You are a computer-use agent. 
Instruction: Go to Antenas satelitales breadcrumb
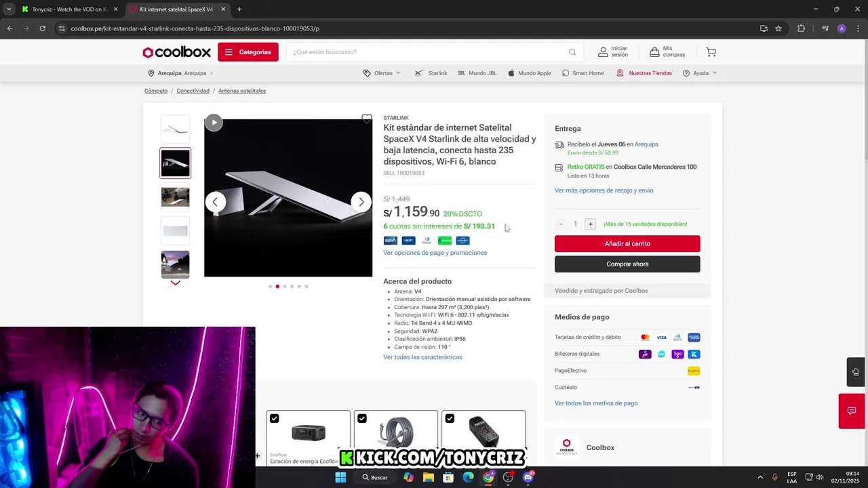(242, 91)
